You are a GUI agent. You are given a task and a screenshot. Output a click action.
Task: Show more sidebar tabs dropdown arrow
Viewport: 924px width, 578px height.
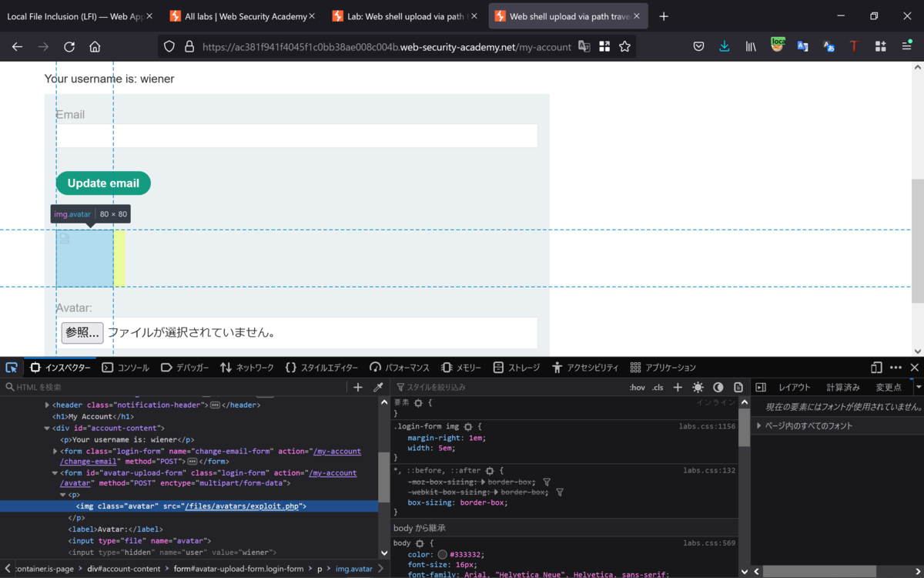pyautogui.click(x=918, y=385)
